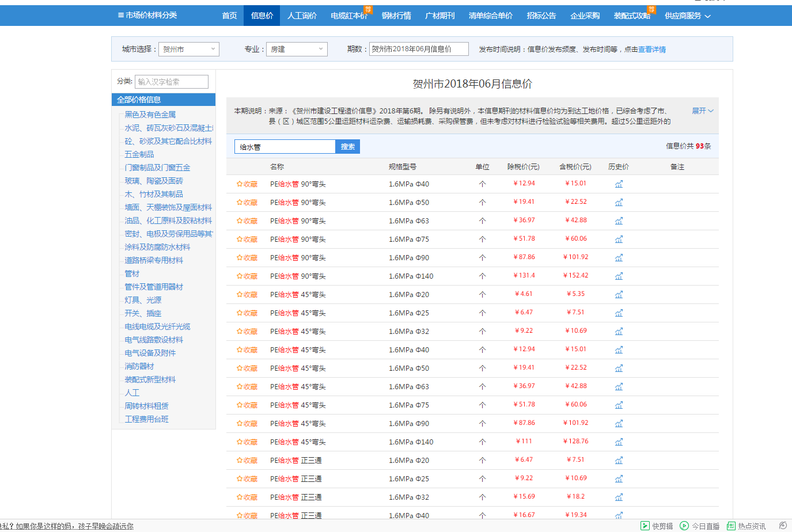The height and width of the screenshot is (532, 792).
Task: Select the 玻璃、陶瓷及面砖 category
Action: (x=154, y=181)
